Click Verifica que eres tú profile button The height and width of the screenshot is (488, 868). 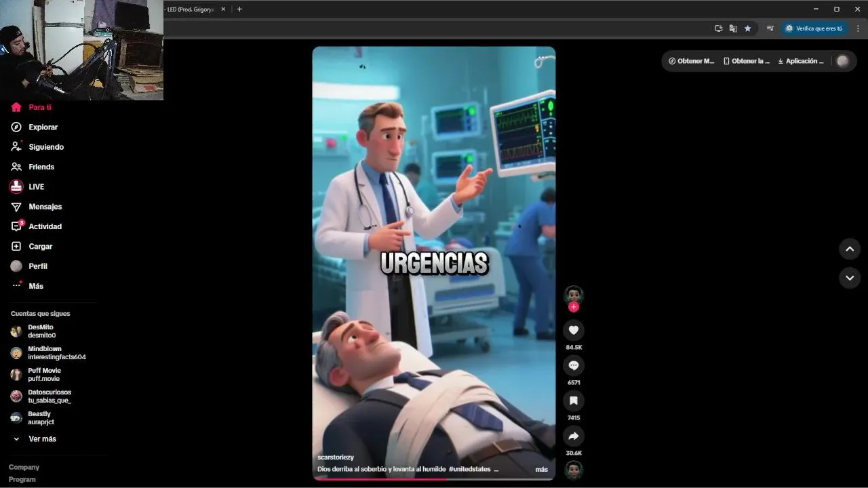[813, 28]
